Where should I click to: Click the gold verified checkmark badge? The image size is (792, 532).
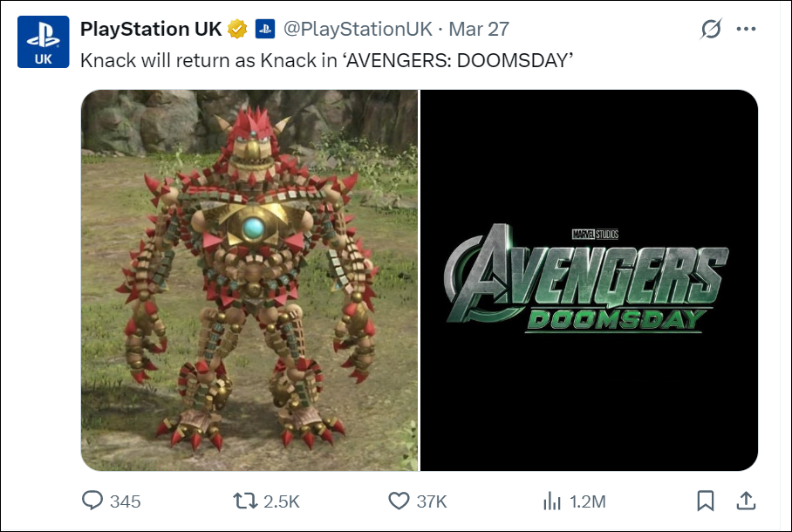[237, 29]
